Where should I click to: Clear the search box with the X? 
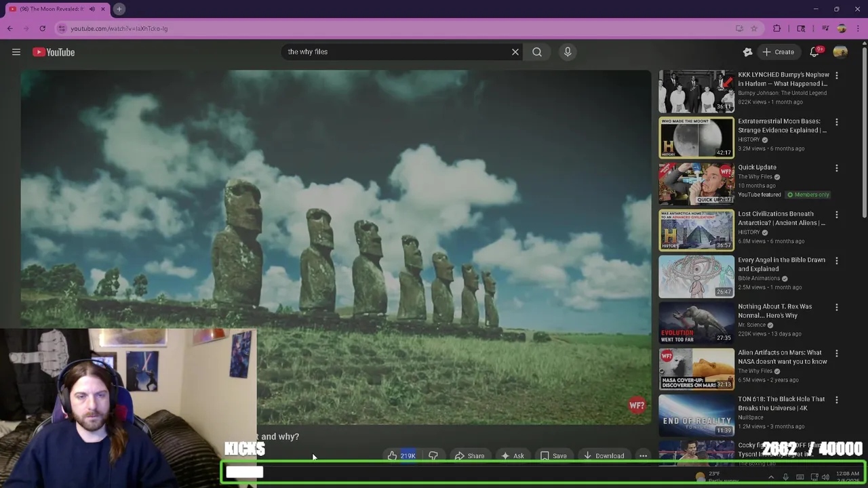tap(515, 52)
